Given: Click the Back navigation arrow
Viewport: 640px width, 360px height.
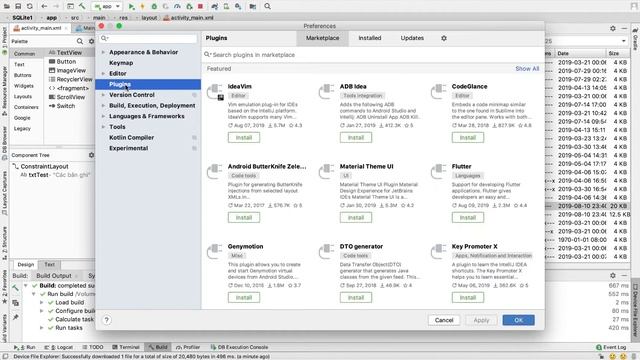Looking at the screenshot, I should click(44, 6).
